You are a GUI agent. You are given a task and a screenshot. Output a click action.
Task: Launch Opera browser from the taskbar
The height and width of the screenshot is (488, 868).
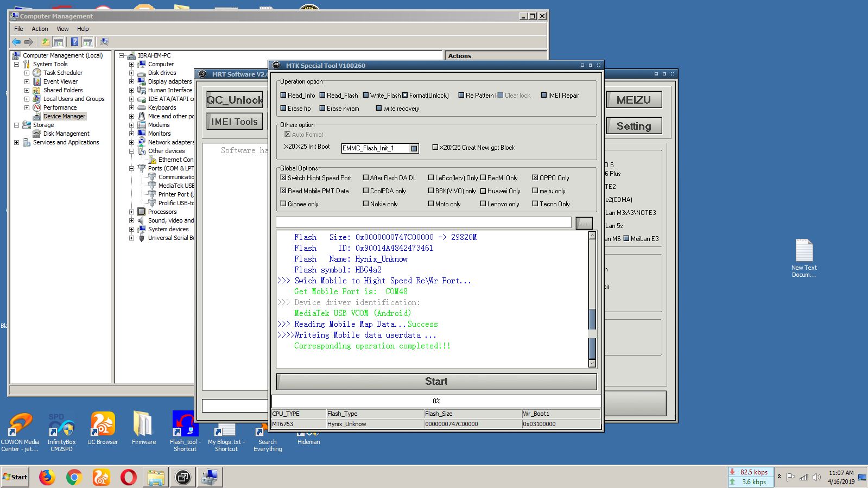[x=128, y=477]
